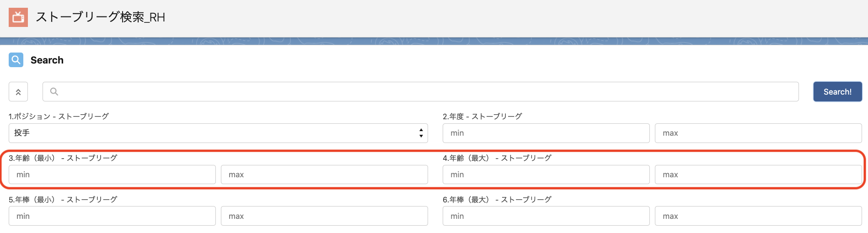Click the 3.年齢（最小） min field
Screen dimensions: 868x233
pyautogui.click(x=112, y=175)
